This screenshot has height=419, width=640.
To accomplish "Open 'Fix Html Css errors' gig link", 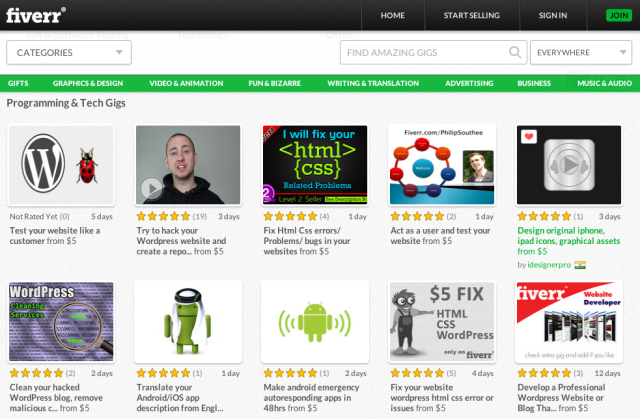I will coord(307,241).
